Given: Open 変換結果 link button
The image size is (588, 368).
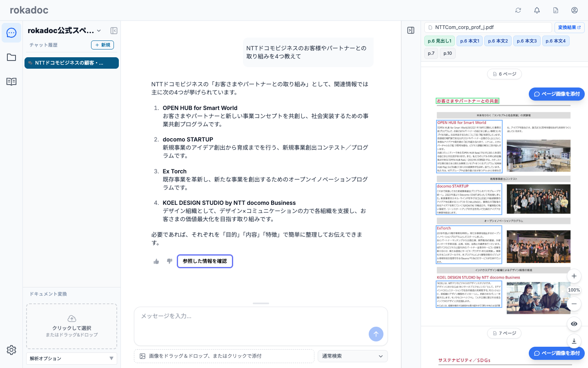Looking at the screenshot, I should pyautogui.click(x=569, y=27).
